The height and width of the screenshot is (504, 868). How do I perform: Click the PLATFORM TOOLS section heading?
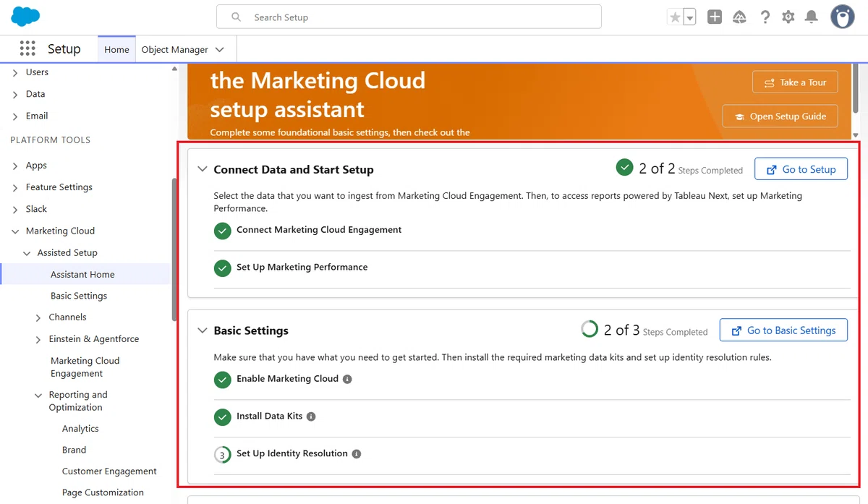[50, 140]
